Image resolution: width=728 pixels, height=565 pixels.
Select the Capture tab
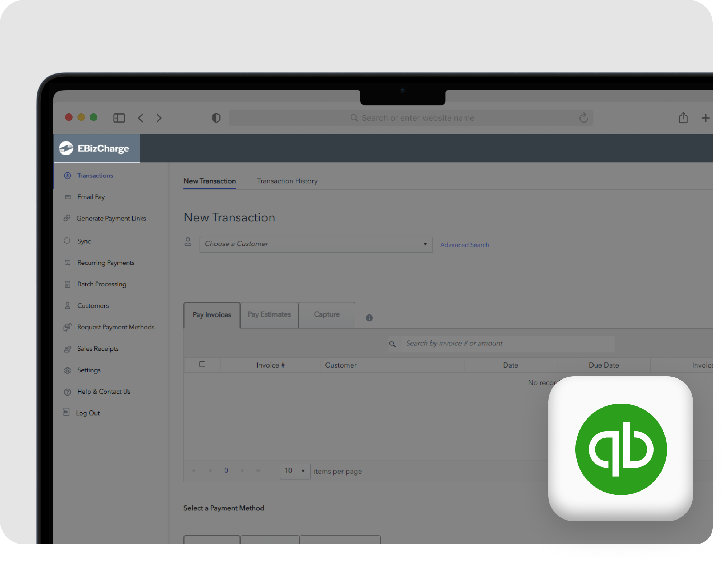(327, 314)
